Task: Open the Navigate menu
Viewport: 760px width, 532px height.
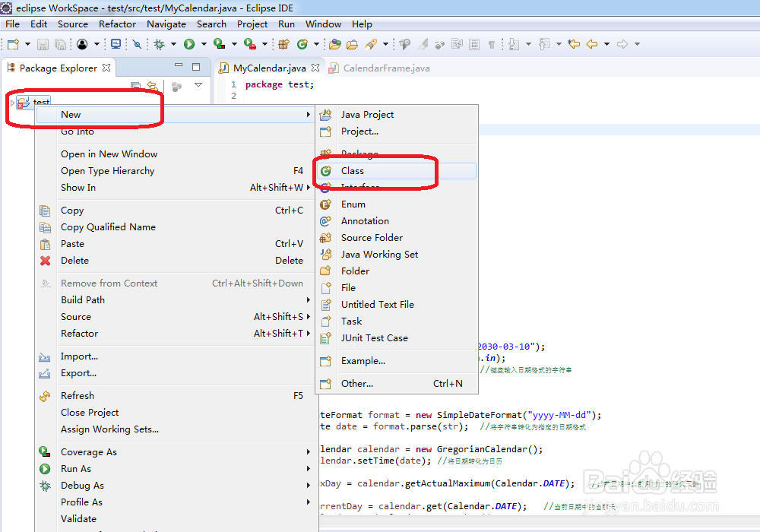Action: (x=166, y=24)
